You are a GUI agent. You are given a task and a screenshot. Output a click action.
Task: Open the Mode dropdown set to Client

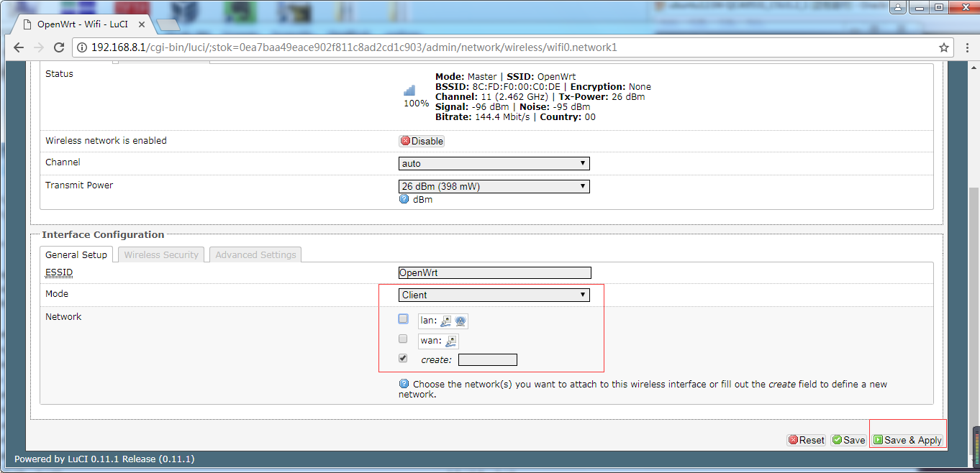click(x=494, y=295)
